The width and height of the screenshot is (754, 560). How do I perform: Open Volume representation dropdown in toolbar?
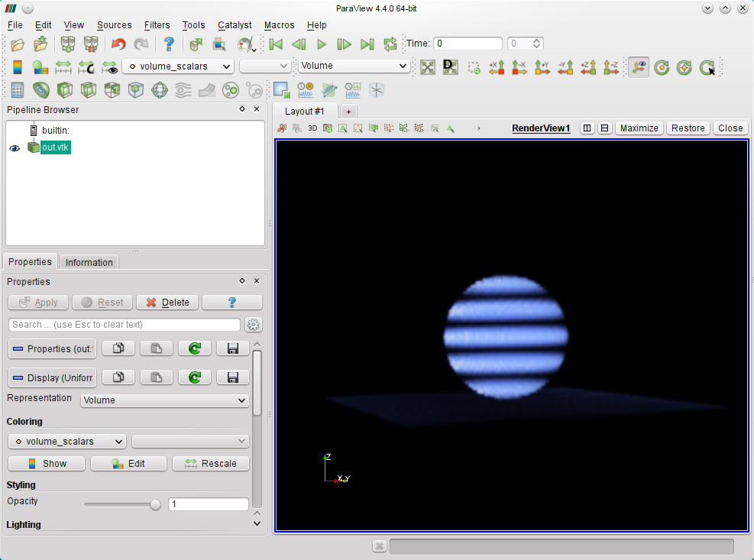click(x=354, y=66)
